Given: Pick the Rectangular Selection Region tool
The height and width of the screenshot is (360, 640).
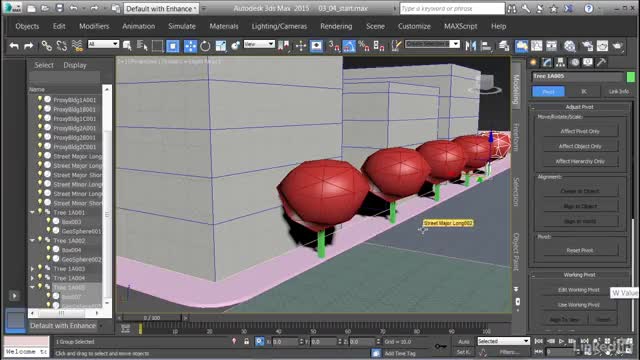Looking at the screenshot, I should tap(157, 46).
